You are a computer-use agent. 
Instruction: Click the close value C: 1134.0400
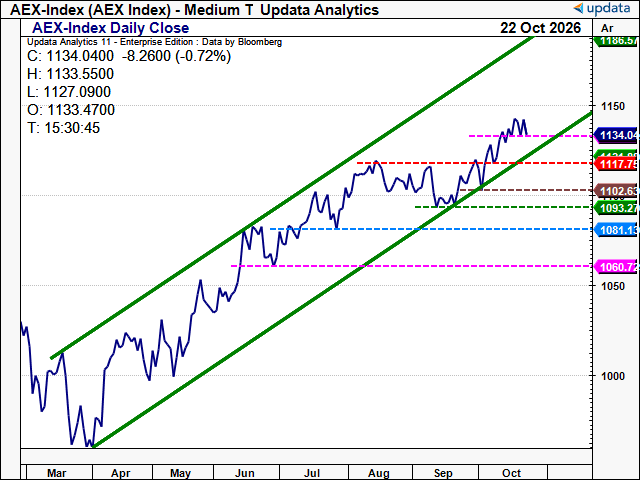tap(70, 56)
